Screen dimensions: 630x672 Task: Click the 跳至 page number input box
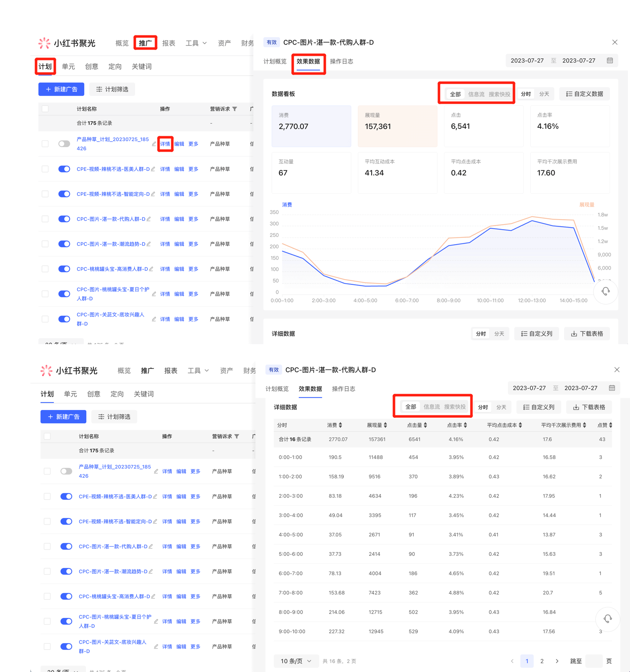[593, 661]
